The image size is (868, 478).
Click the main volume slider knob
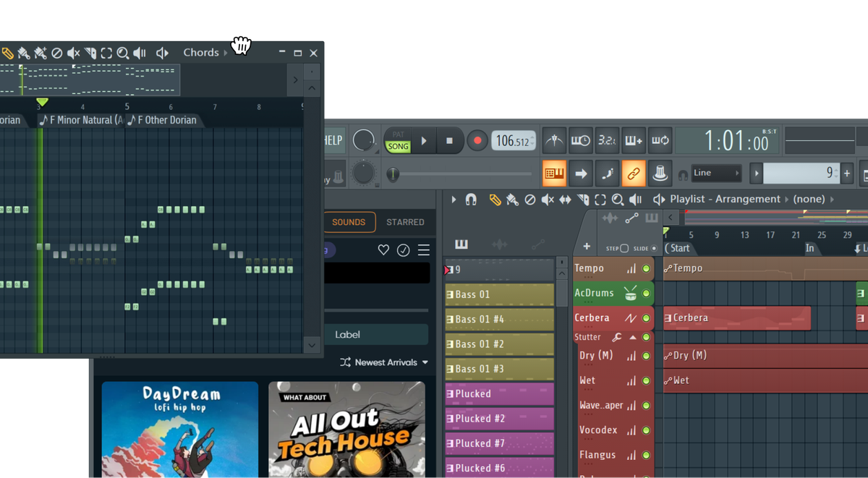pos(393,174)
